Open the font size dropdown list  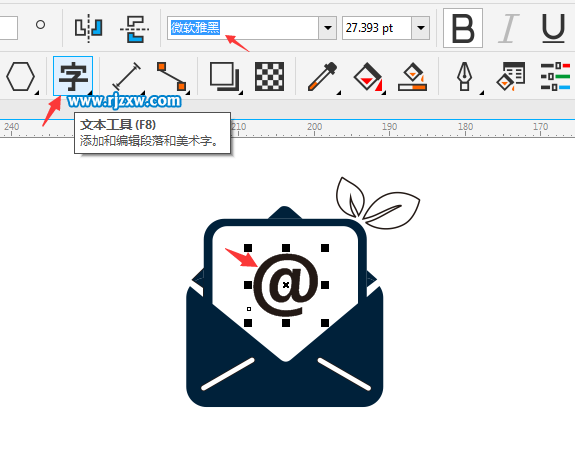click(421, 28)
